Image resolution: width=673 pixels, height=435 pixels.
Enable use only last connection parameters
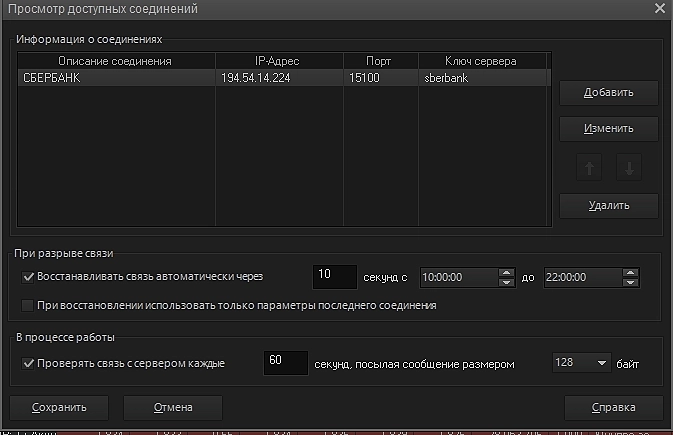(x=27, y=305)
